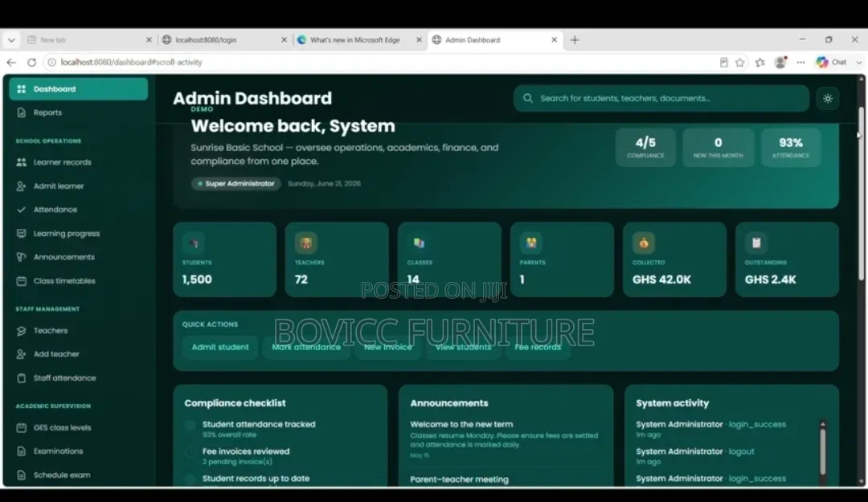Click the Teachers stat card icon
868x502 pixels.
click(x=305, y=243)
